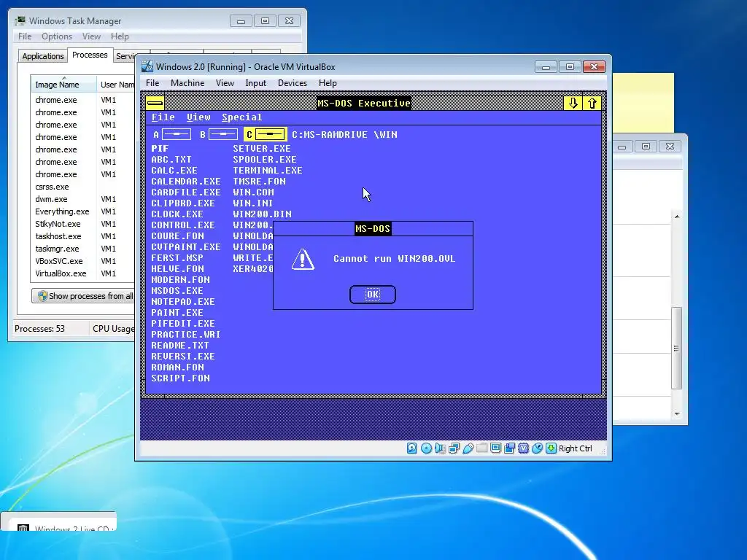The width and height of the screenshot is (747, 560).
Task: Click the yellow up-arrow maximize icon in MS-DOS Executive
Action: coord(592,103)
